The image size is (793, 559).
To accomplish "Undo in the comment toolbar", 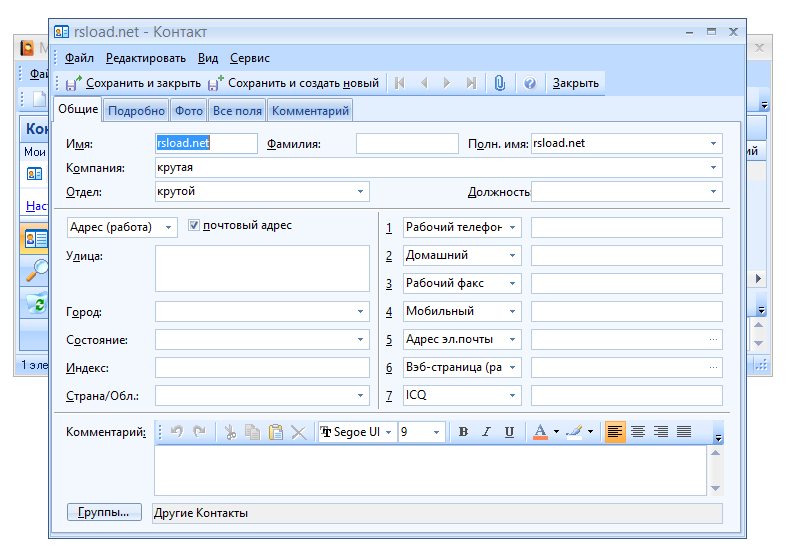I will [x=177, y=432].
